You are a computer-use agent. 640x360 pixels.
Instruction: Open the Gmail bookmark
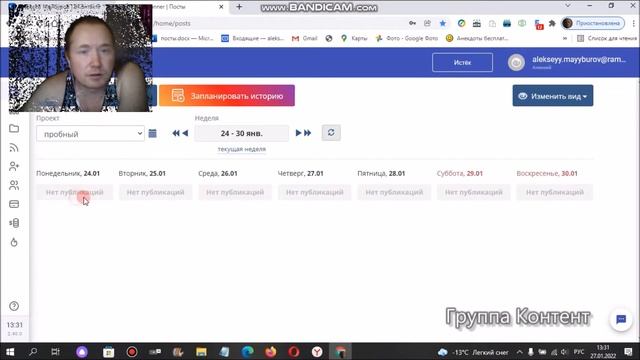coord(304,38)
